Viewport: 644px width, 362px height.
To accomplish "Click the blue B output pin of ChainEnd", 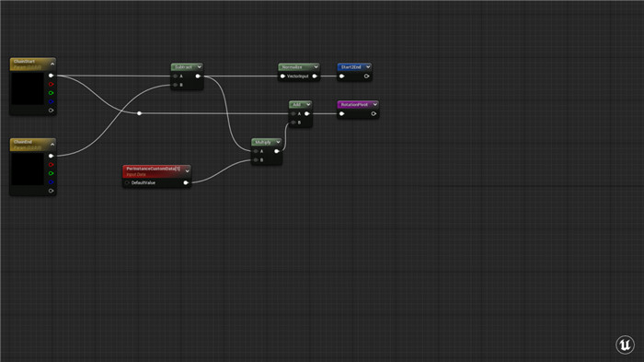I will [51, 181].
